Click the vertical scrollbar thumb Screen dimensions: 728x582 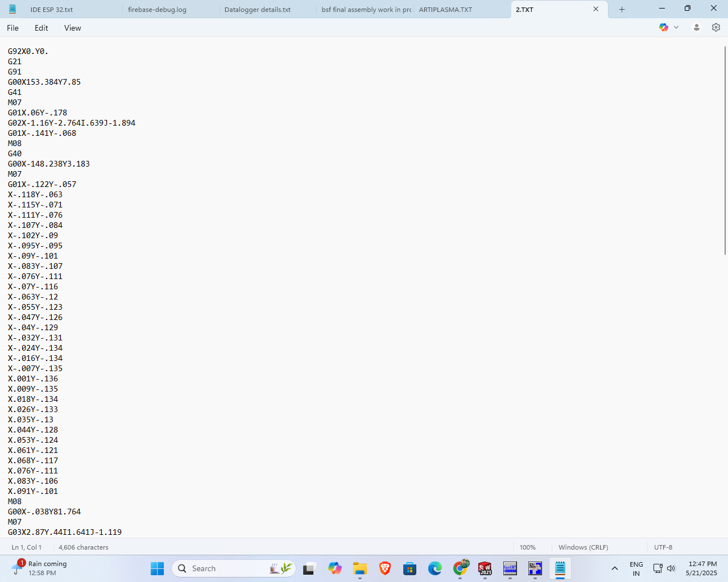(725, 151)
